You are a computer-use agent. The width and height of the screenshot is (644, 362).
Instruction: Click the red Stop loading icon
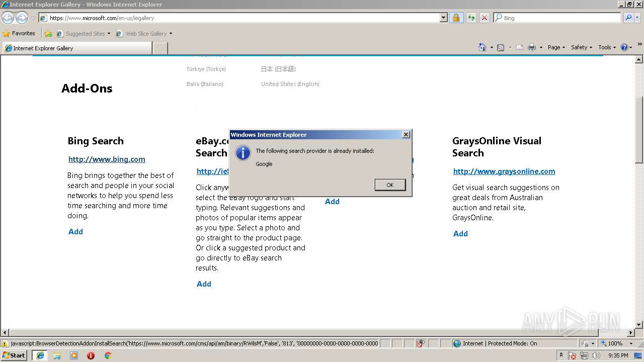[485, 18]
